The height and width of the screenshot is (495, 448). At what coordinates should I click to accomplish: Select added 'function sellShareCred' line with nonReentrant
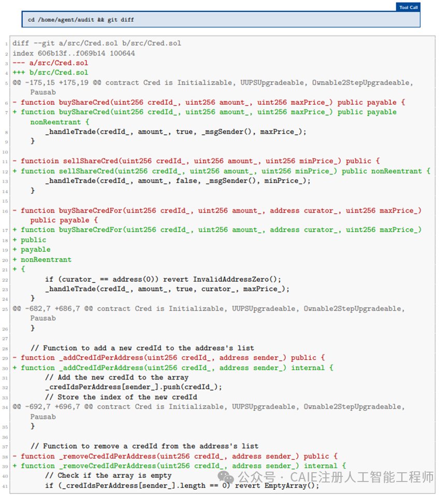coord(222,171)
